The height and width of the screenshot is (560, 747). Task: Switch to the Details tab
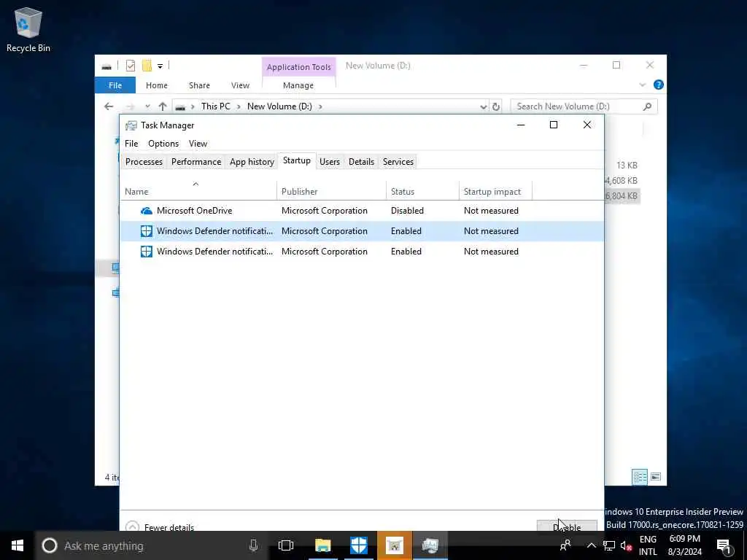[x=361, y=162]
